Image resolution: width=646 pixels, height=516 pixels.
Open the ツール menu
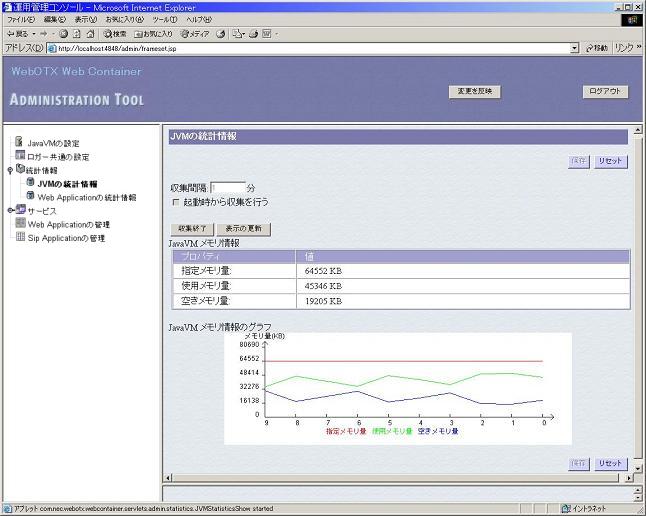click(164, 19)
